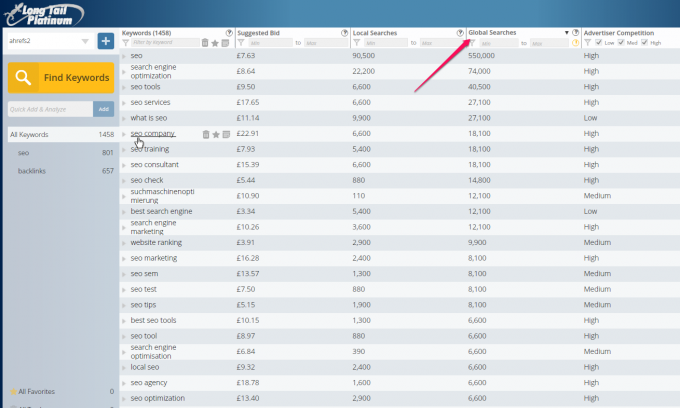
Task: Click the Quick Add & Analyze field
Action: 50,109
